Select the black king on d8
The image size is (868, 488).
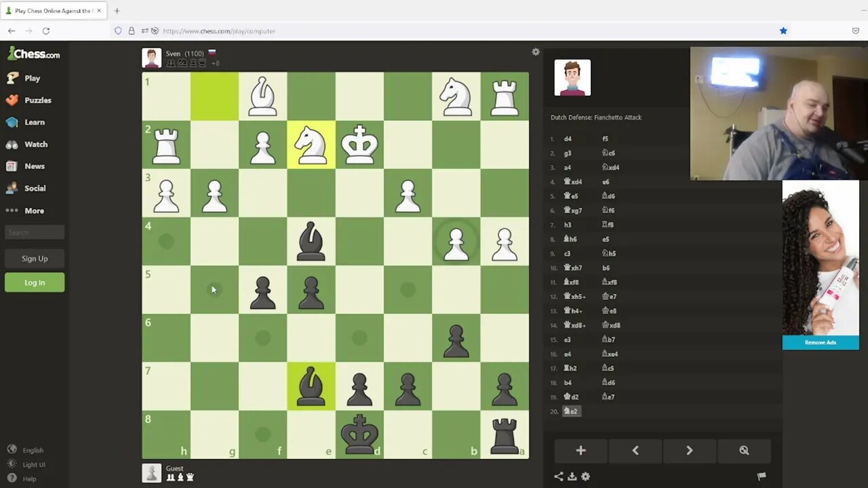tap(359, 434)
